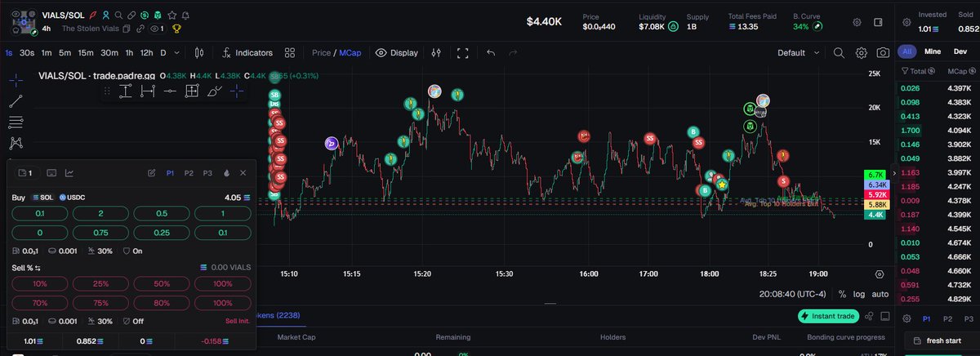The image size is (980, 356).
Task: Open the header settings gear near B. Curve
Action: tap(857, 22)
